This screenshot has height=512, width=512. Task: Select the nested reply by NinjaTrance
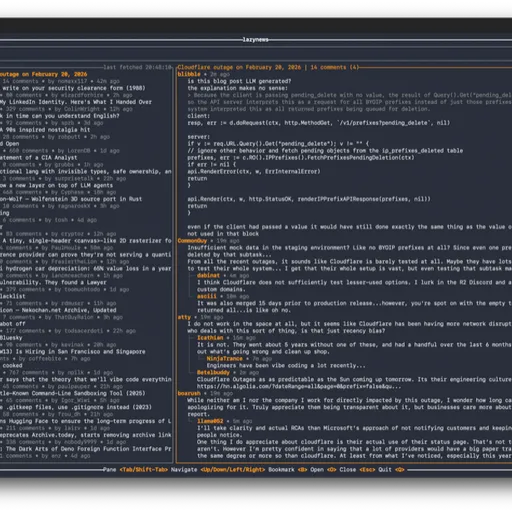click(225, 359)
